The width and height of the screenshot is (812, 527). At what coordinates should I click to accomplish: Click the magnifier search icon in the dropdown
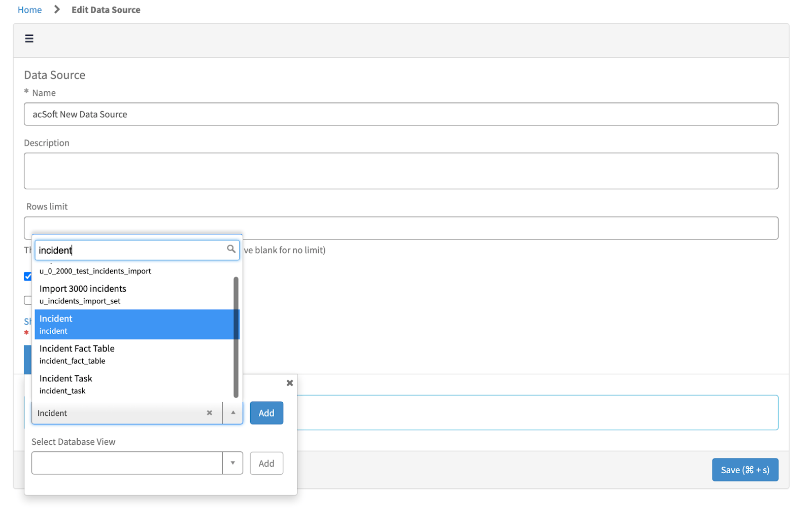(x=231, y=249)
